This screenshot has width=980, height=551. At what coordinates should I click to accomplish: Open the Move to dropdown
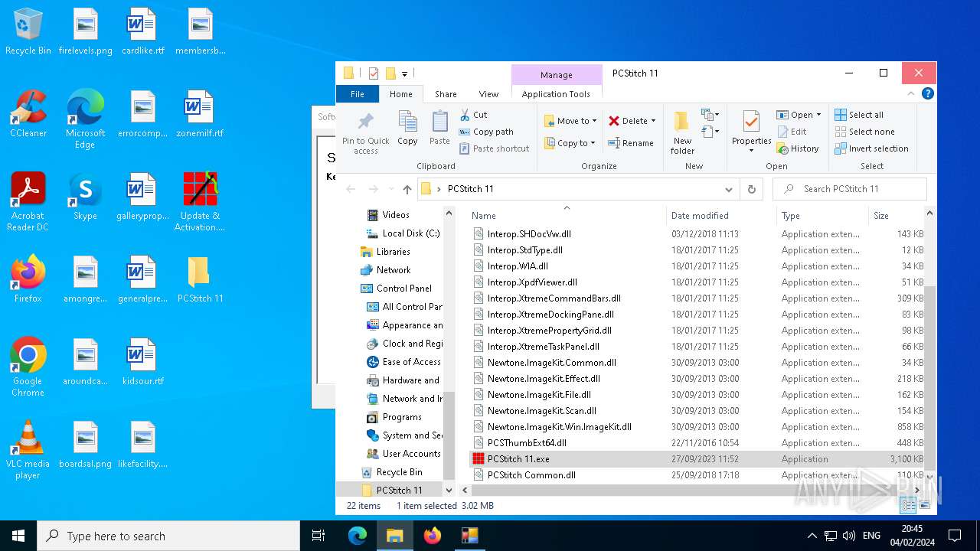pyautogui.click(x=570, y=121)
